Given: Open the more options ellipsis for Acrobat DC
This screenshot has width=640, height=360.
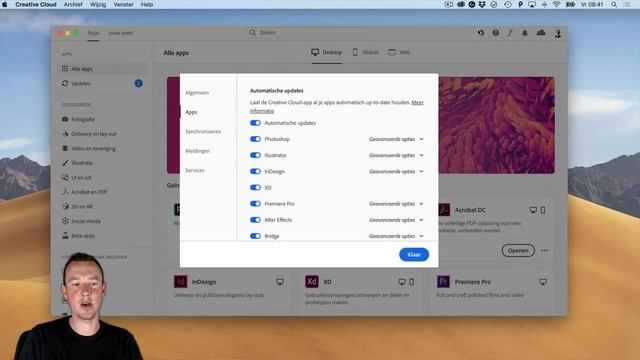Looking at the screenshot, I should click(544, 251).
